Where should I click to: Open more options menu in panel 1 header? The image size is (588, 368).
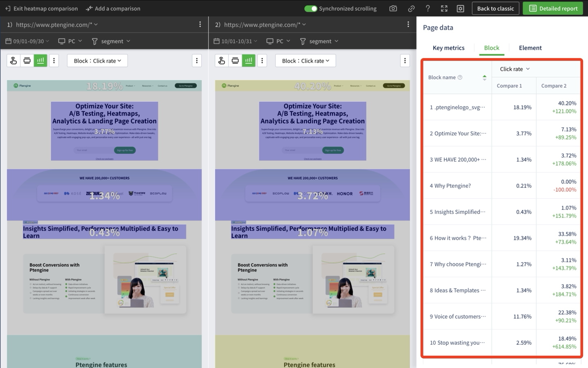pos(200,25)
